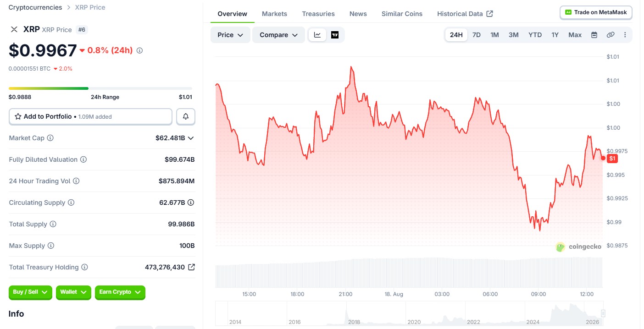
Task: Expand the Market Cap chevron
Action: 191,138
